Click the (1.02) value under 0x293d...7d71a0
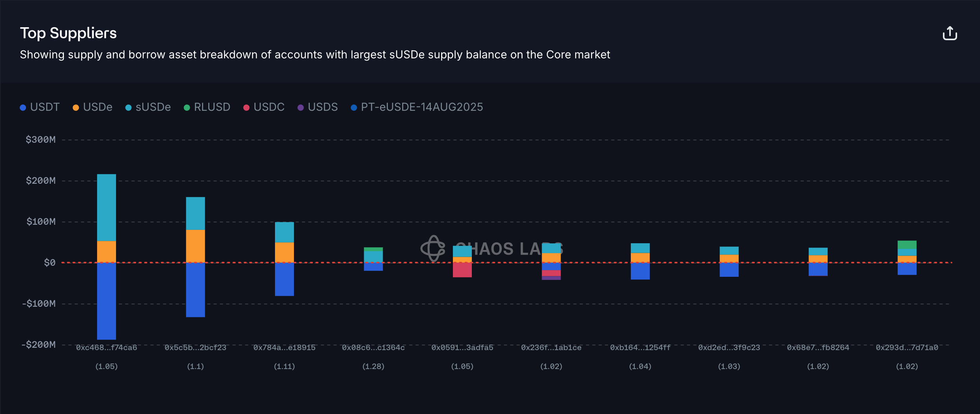This screenshot has width=980, height=414. coord(907,367)
